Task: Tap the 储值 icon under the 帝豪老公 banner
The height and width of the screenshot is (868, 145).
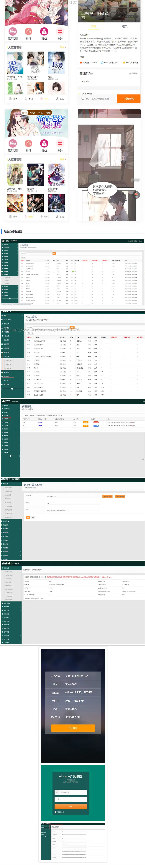Action: pyautogui.click(x=44, y=143)
